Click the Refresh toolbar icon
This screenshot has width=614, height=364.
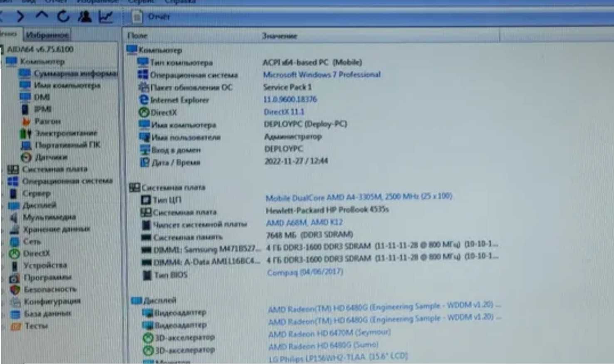point(63,16)
